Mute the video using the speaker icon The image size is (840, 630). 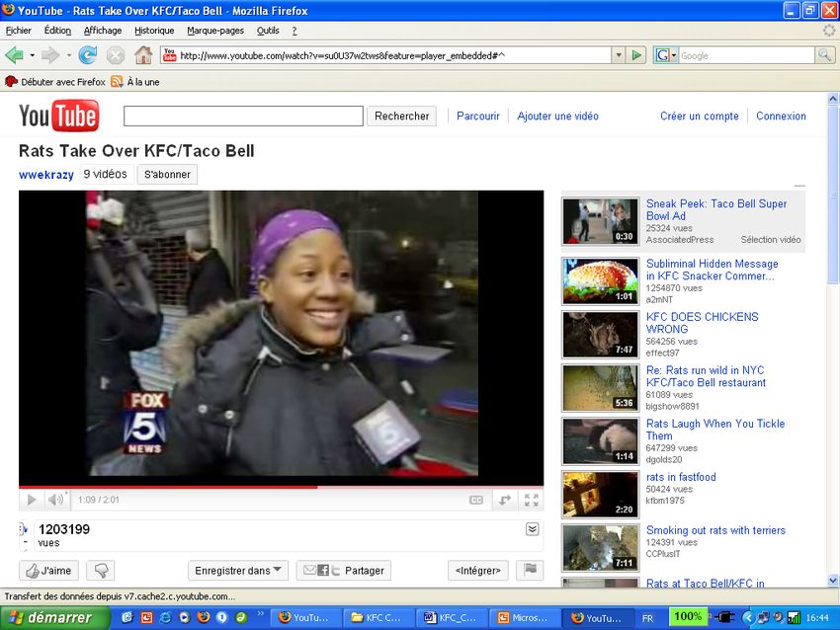tap(55, 500)
